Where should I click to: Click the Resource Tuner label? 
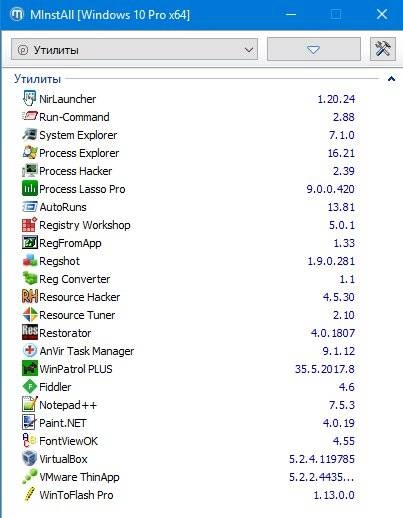point(77,315)
